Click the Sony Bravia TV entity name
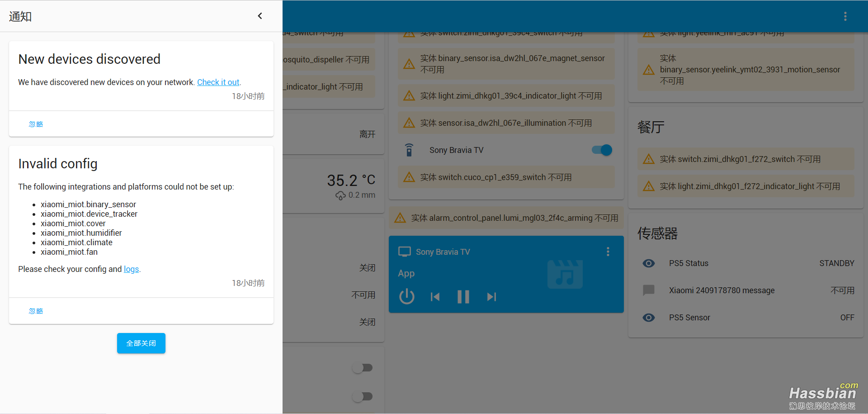Image resolution: width=868 pixels, height=414 pixels. click(456, 150)
